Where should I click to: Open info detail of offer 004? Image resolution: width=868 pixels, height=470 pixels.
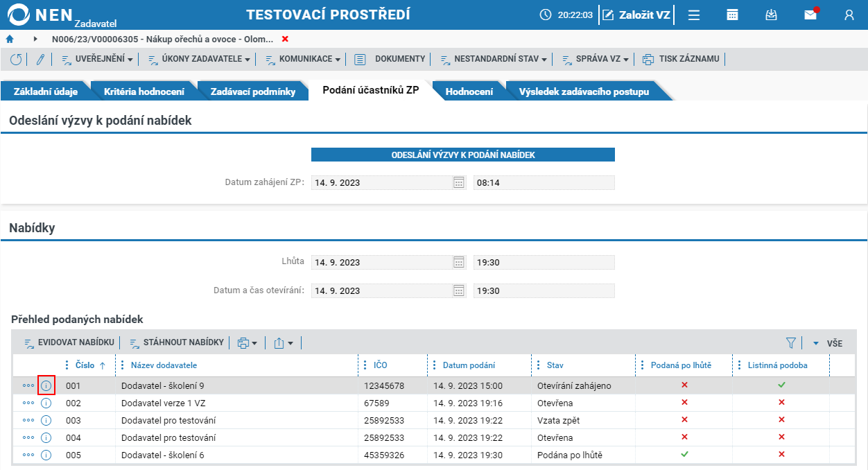pyautogui.click(x=46, y=437)
